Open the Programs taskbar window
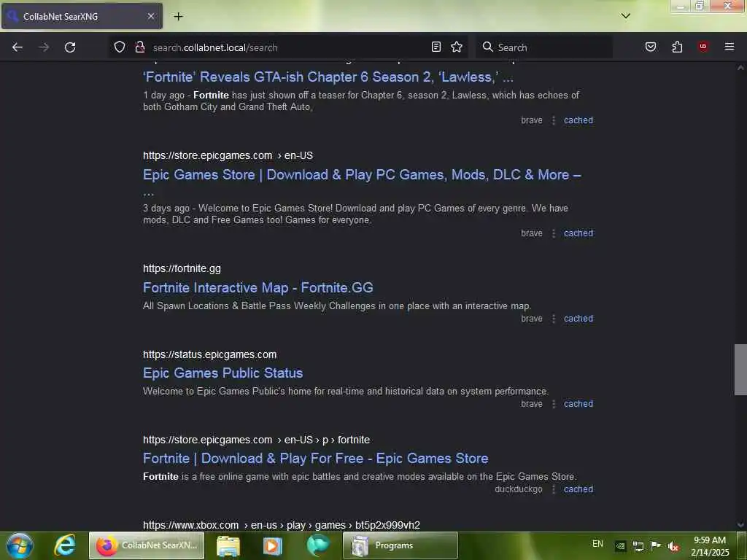Viewport: 747px width, 560px height. (400, 545)
